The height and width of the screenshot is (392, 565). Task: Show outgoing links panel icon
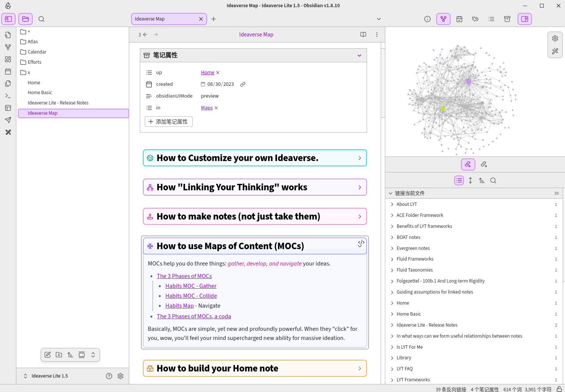point(484,164)
